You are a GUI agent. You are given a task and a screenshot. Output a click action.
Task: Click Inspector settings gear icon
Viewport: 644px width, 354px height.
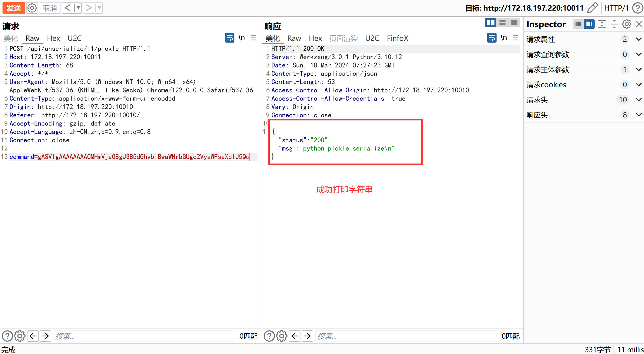point(627,24)
